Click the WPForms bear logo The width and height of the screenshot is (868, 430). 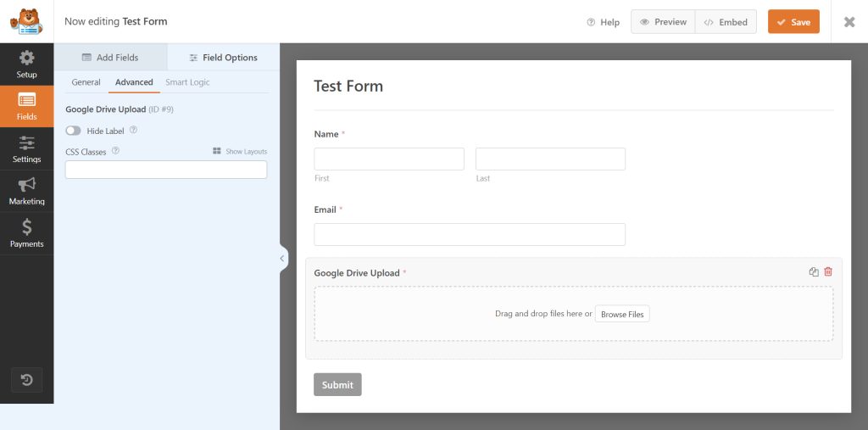tap(26, 21)
